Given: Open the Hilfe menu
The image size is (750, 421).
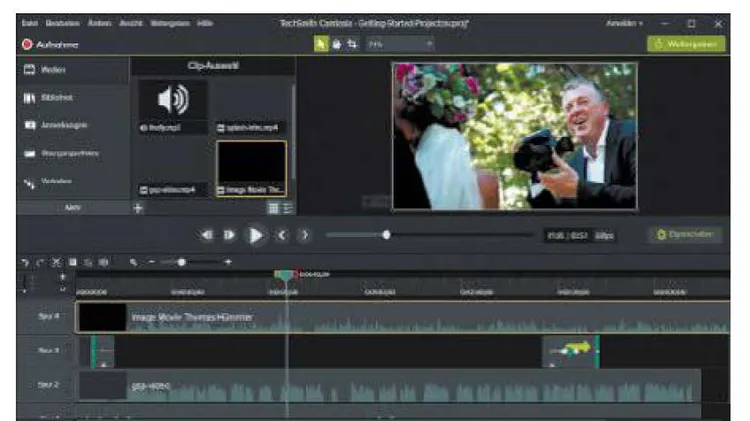Looking at the screenshot, I should coord(205,23).
